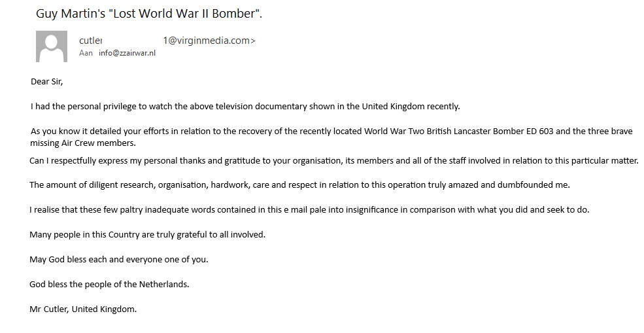644x333 pixels.
Task: Click the paragraph about watching the television documentary
Action: click(245, 106)
